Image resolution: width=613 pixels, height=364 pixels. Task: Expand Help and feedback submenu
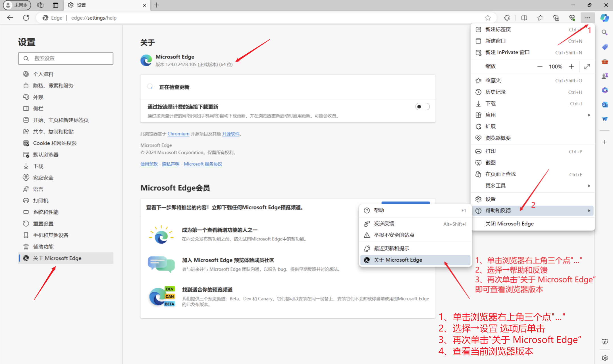click(533, 211)
